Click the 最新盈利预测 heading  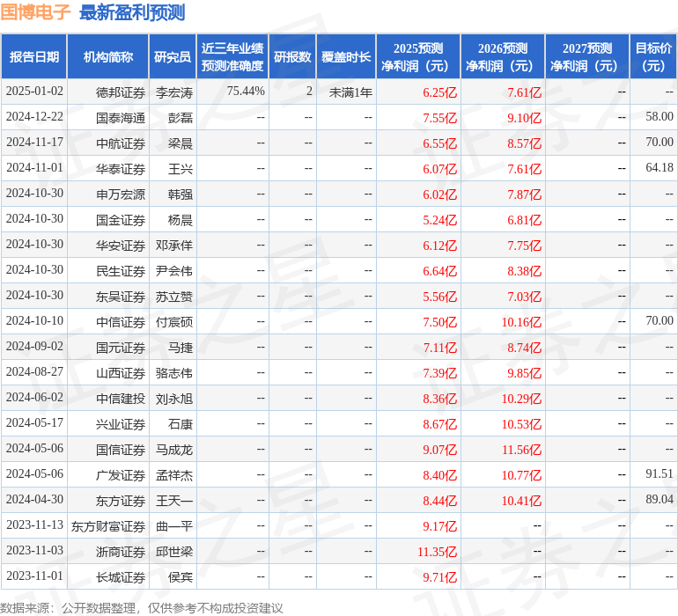point(132,12)
